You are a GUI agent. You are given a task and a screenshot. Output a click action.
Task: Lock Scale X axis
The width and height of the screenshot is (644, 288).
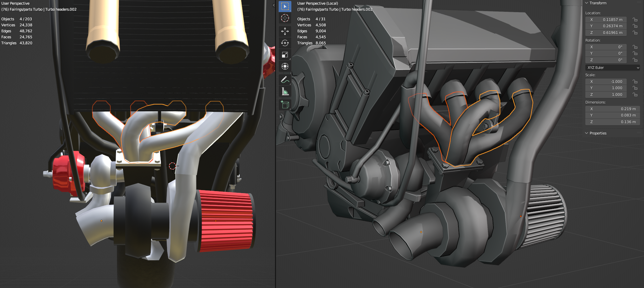click(x=635, y=82)
